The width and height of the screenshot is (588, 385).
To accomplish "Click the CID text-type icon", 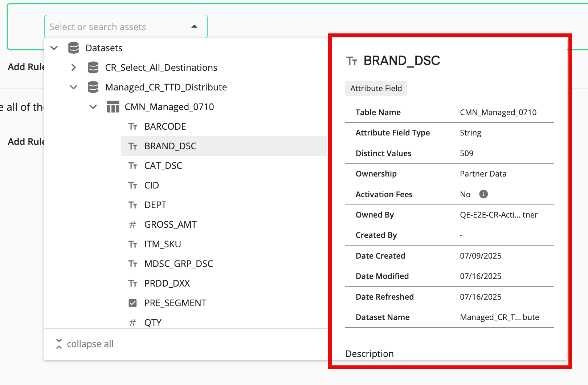I will pos(132,185).
